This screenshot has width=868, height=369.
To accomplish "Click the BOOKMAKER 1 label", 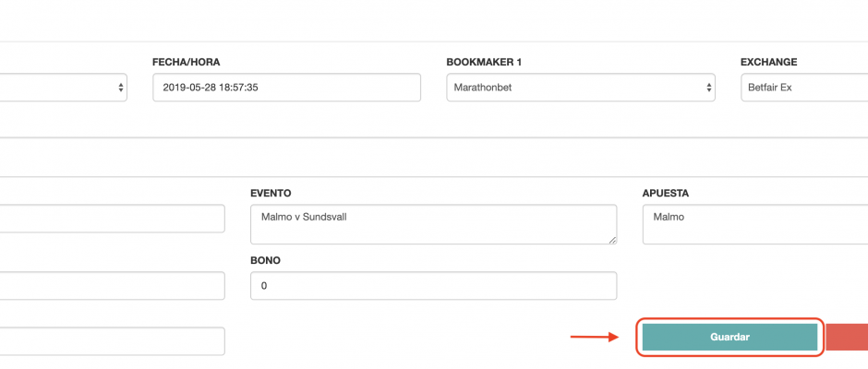I will [484, 62].
